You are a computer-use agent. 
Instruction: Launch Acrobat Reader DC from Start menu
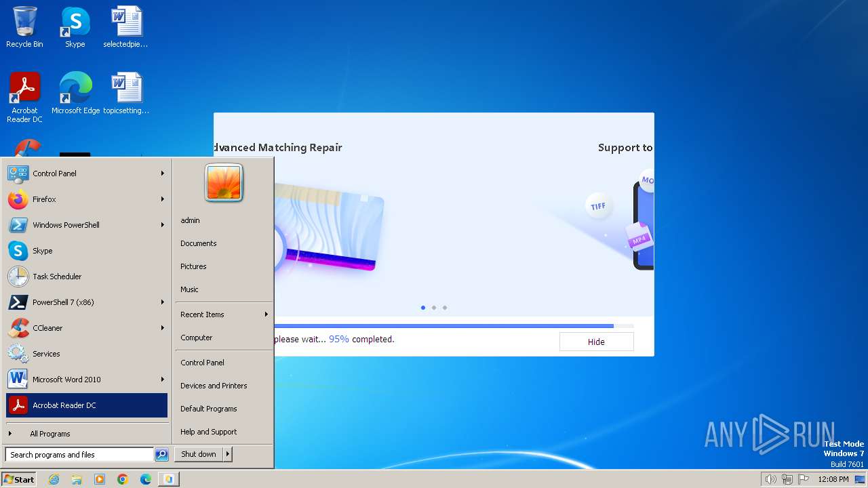pyautogui.click(x=86, y=405)
